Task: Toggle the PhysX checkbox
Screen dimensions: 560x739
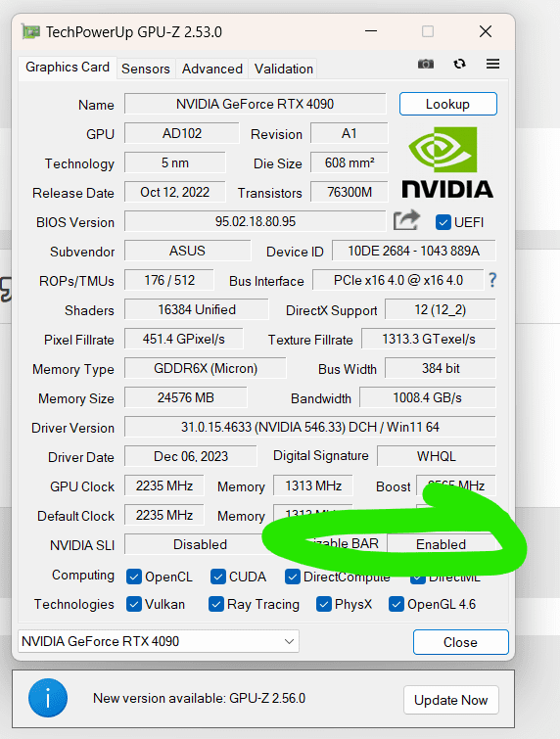Action: (324, 604)
